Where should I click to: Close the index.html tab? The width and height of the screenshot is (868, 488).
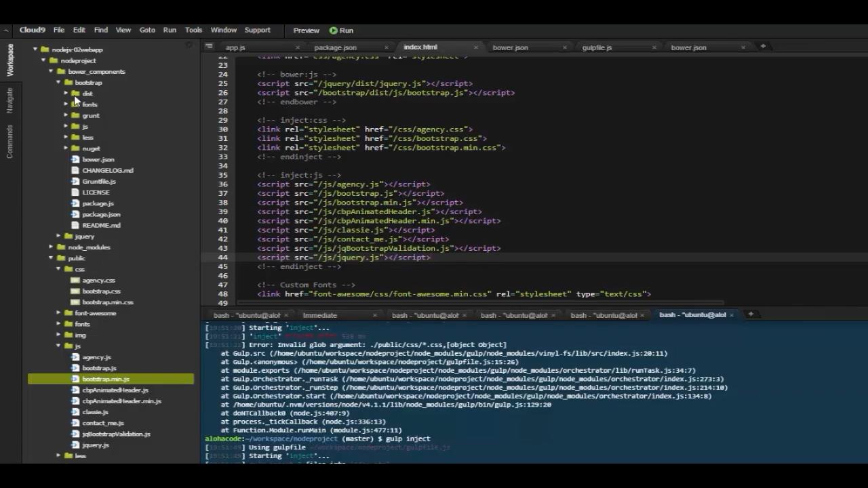click(476, 47)
